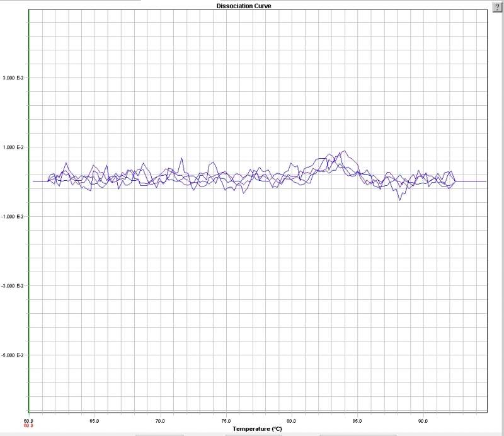Click the 1.000 E-2 y-axis label
The width and height of the screenshot is (504, 436).
tap(13, 147)
